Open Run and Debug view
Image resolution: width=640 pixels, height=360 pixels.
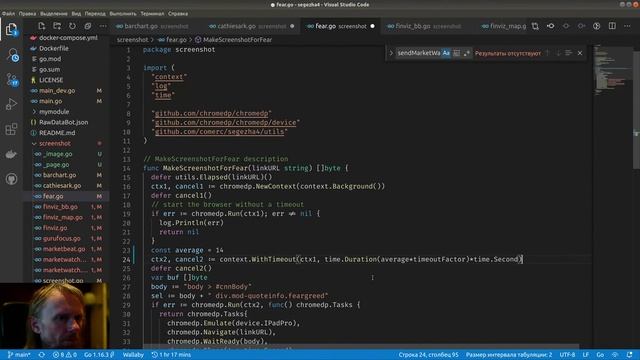pyautogui.click(x=11, y=104)
